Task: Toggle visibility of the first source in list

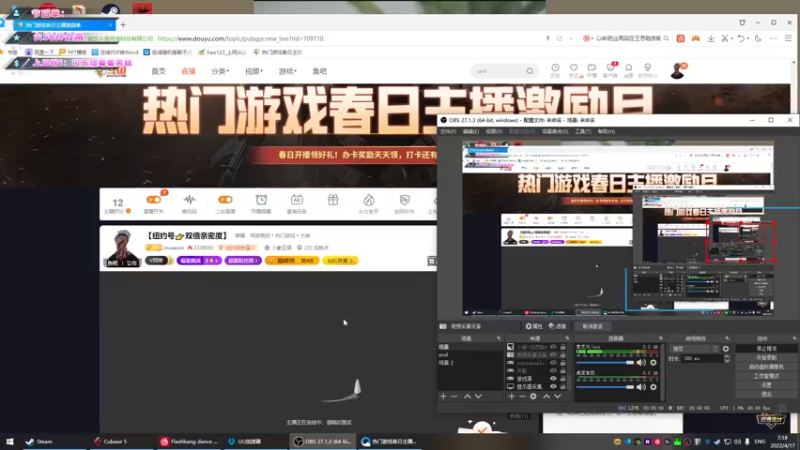Action: coord(553,347)
